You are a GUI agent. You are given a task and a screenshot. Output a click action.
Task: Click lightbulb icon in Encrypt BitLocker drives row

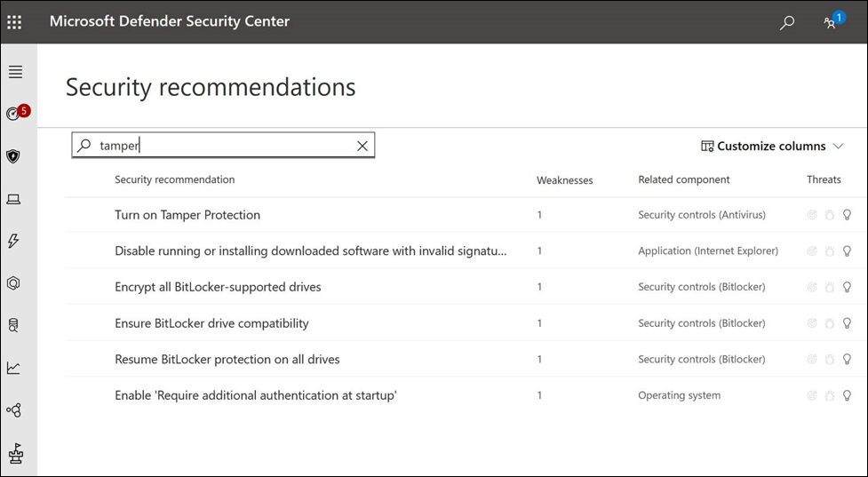[847, 287]
